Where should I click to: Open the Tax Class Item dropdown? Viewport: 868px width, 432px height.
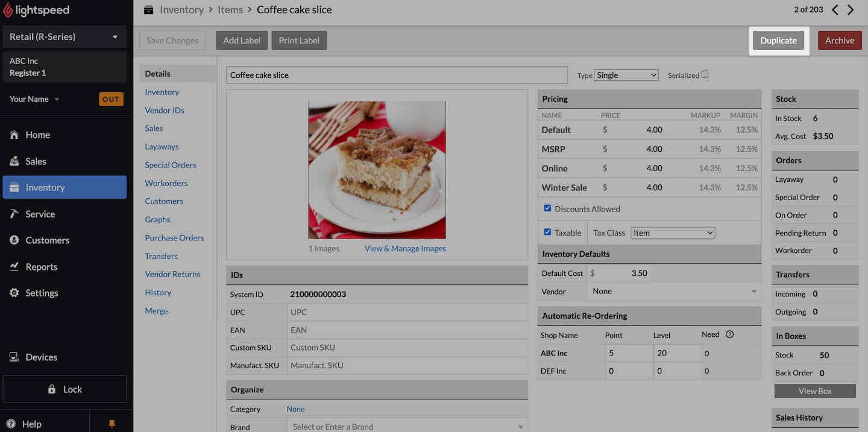point(673,233)
